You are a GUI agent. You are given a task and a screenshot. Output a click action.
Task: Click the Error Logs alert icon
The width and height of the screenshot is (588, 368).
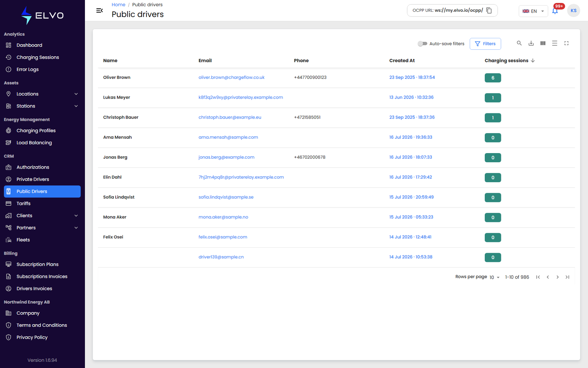pyautogui.click(x=8, y=70)
